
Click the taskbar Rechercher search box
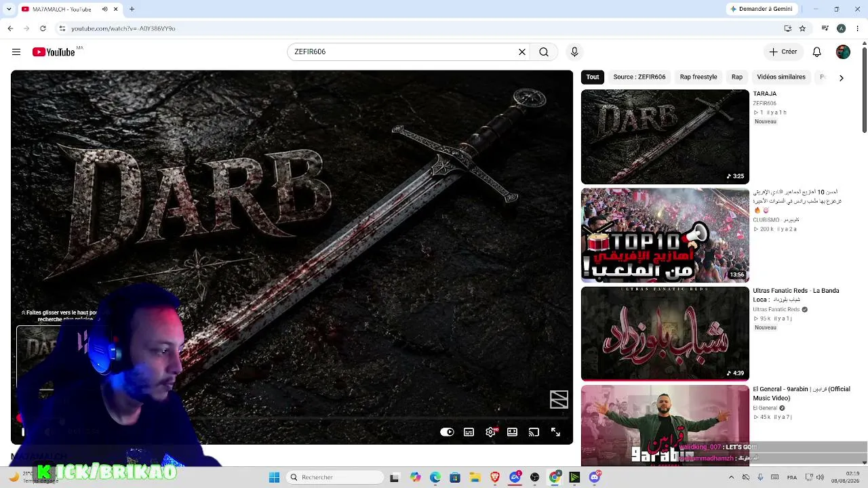click(x=335, y=478)
